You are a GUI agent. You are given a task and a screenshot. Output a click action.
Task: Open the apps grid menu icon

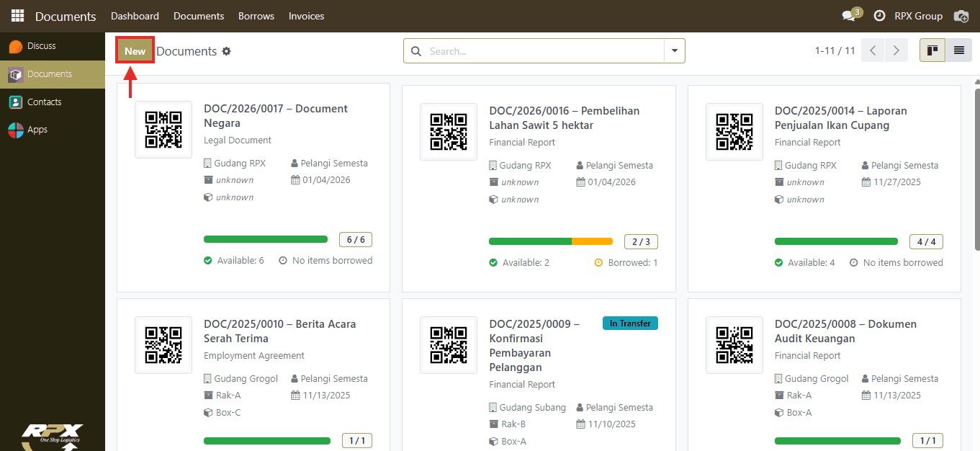pyautogui.click(x=17, y=16)
